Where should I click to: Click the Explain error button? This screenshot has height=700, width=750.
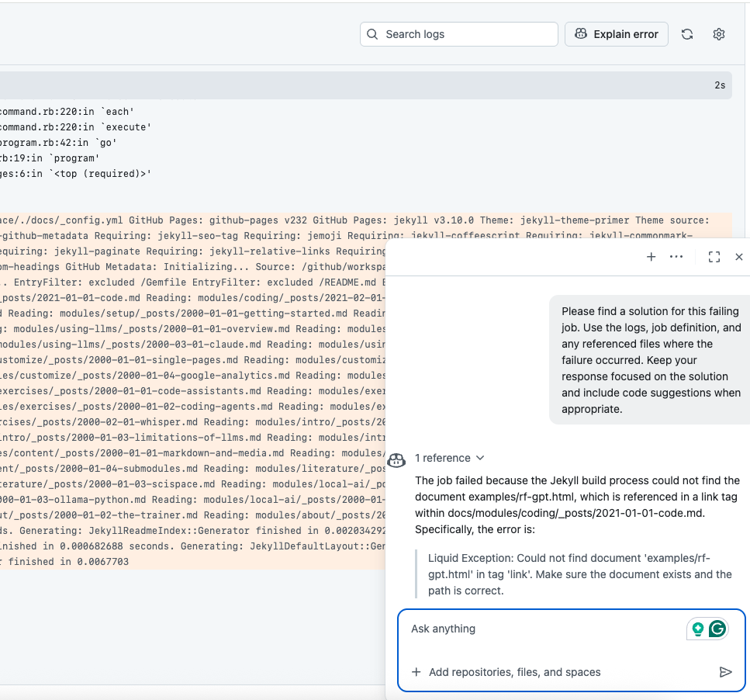point(617,34)
